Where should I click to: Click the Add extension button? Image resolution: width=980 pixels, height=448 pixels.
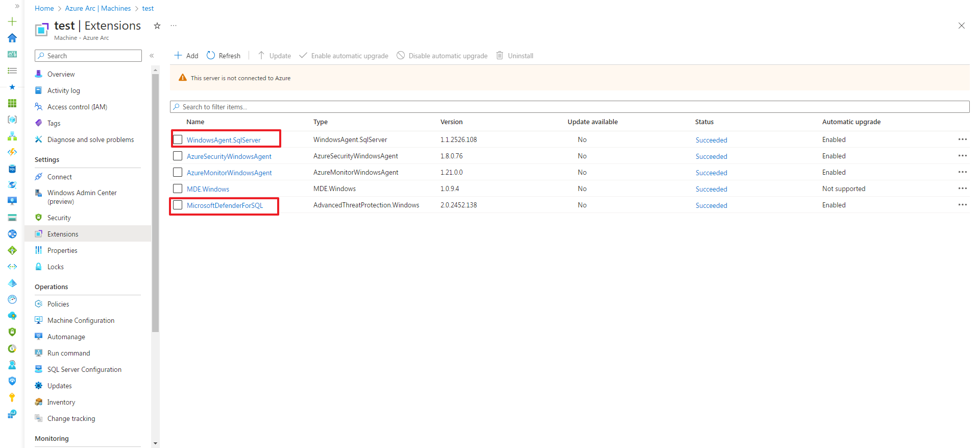pos(186,56)
